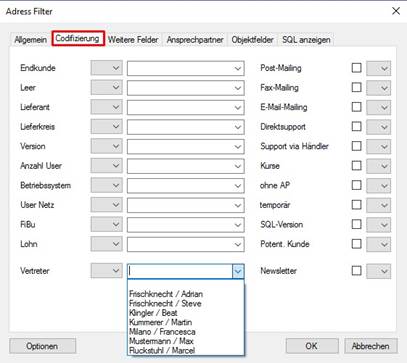The height and width of the screenshot is (363, 407).
Task: Switch to the Allgemein tab
Action: click(30, 40)
